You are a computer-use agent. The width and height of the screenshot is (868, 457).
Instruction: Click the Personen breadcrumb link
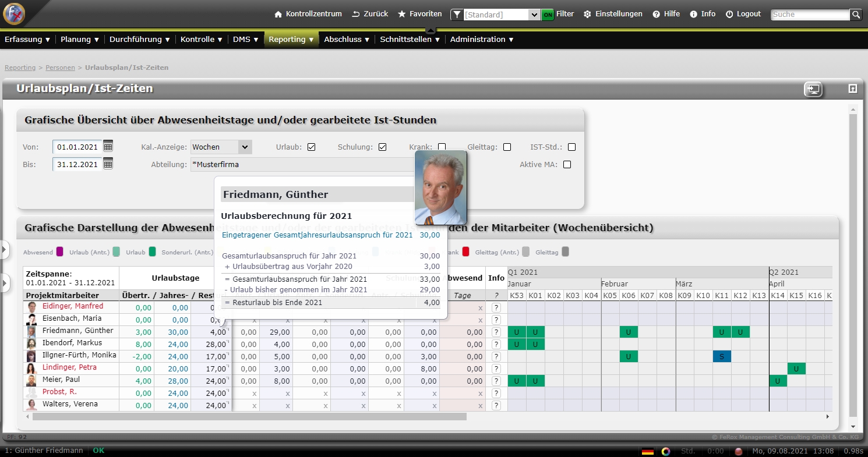pos(60,68)
